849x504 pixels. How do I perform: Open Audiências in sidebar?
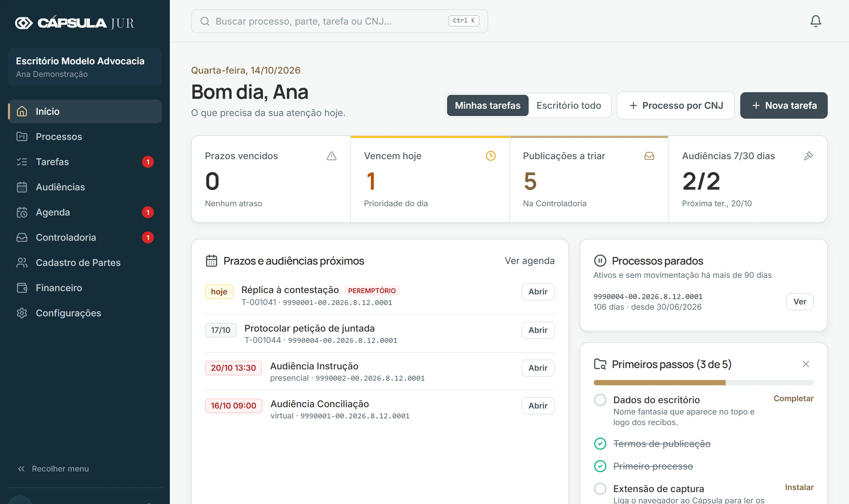point(85,187)
